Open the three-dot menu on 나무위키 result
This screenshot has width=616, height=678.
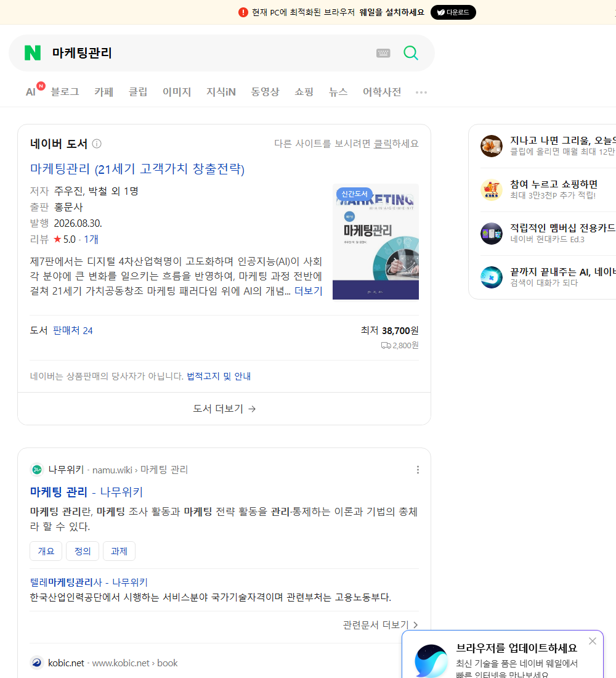point(418,470)
